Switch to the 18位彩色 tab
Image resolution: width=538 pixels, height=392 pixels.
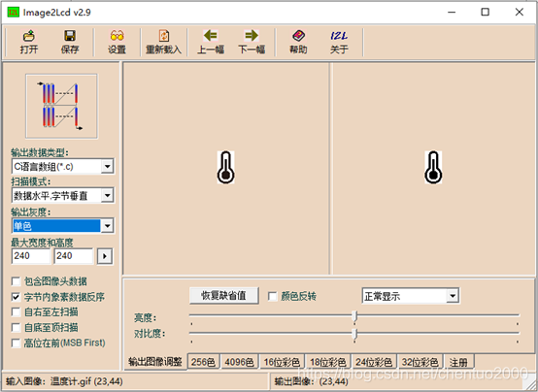tap(328, 362)
